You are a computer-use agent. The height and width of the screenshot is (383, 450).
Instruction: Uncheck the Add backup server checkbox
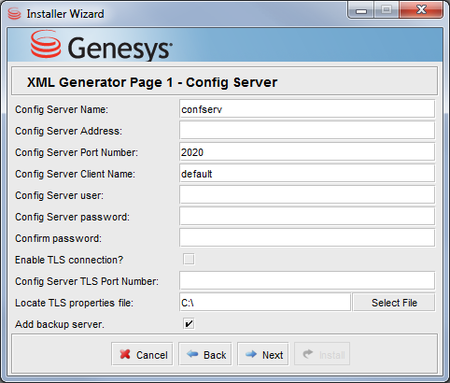(189, 324)
